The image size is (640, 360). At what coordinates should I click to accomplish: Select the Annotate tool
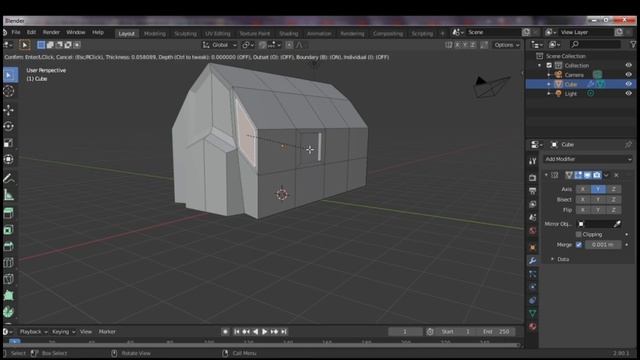tap(9, 178)
